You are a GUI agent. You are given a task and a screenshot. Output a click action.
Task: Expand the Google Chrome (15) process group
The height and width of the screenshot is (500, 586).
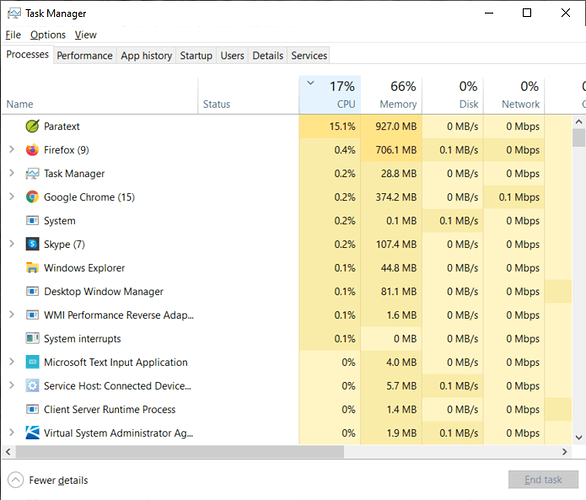pos(12,197)
